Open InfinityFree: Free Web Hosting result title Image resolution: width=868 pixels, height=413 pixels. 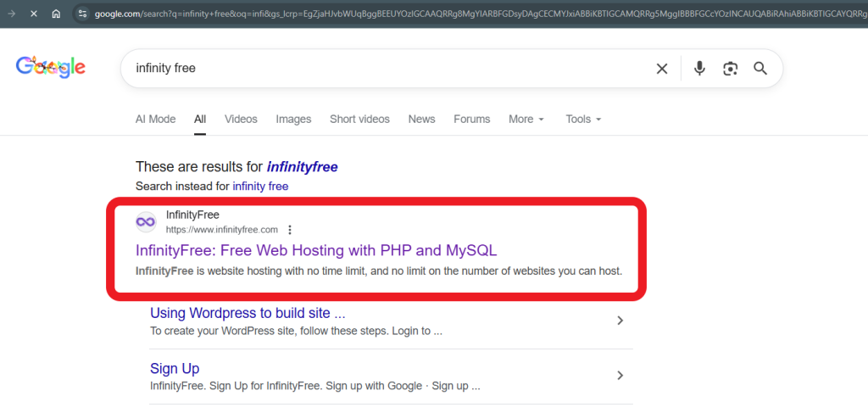315,250
